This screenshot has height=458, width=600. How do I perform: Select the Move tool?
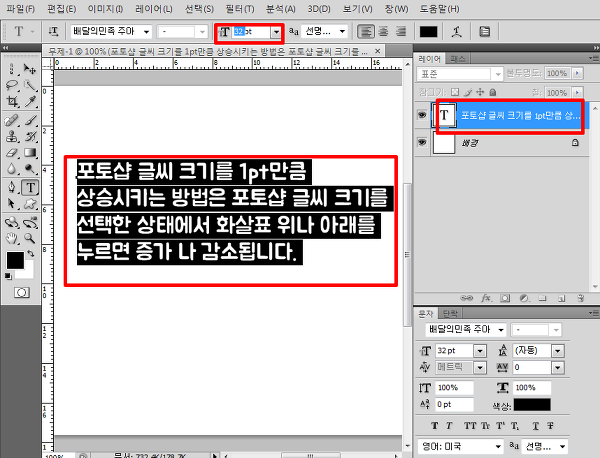coord(30,69)
